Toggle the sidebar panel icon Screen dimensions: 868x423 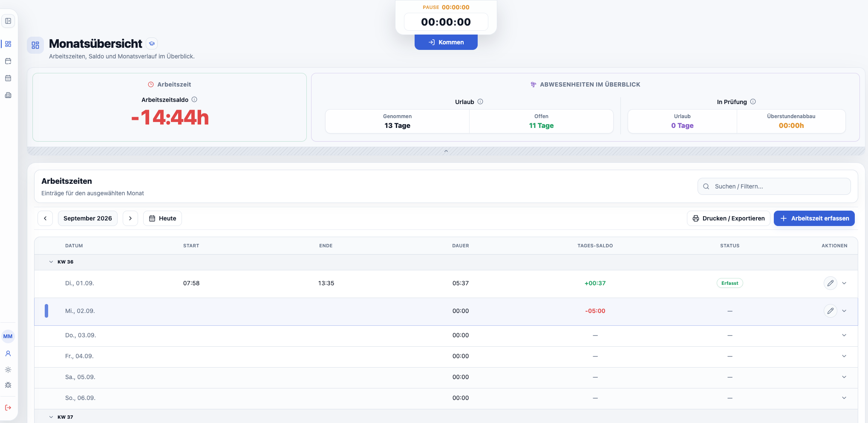[x=8, y=21]
